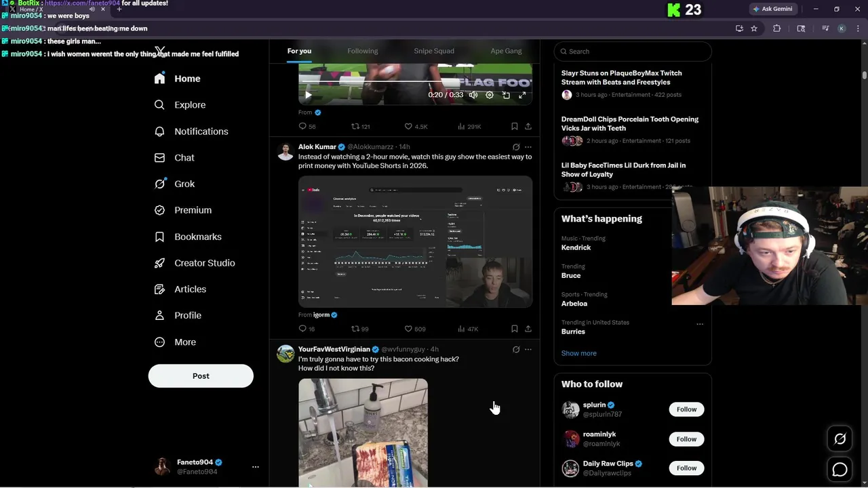Click Ask Gemini in browser title bar
The height and width of the screenshot is (488, 868).
coord(772,9)
